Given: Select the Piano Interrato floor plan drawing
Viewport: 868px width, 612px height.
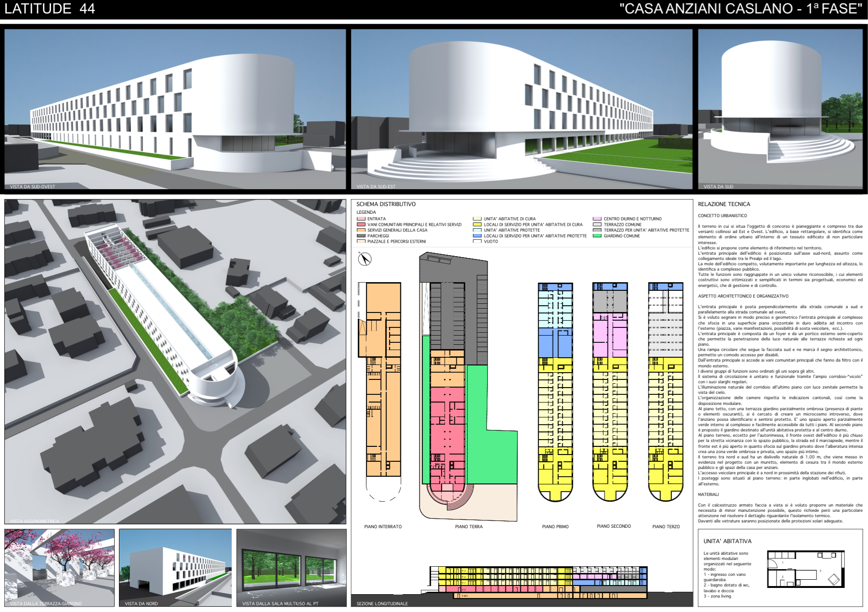Looking at the screenshot, I should (x=380, y=392).
